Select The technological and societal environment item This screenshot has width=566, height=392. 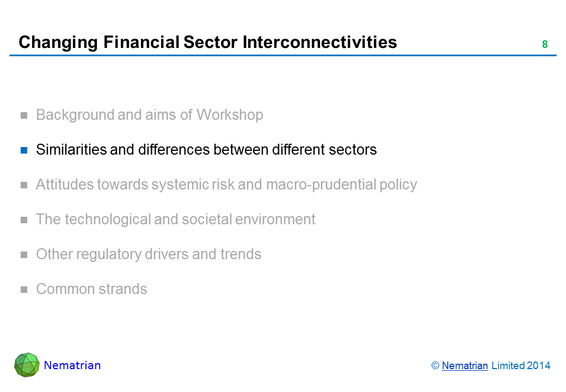(175, 219)
